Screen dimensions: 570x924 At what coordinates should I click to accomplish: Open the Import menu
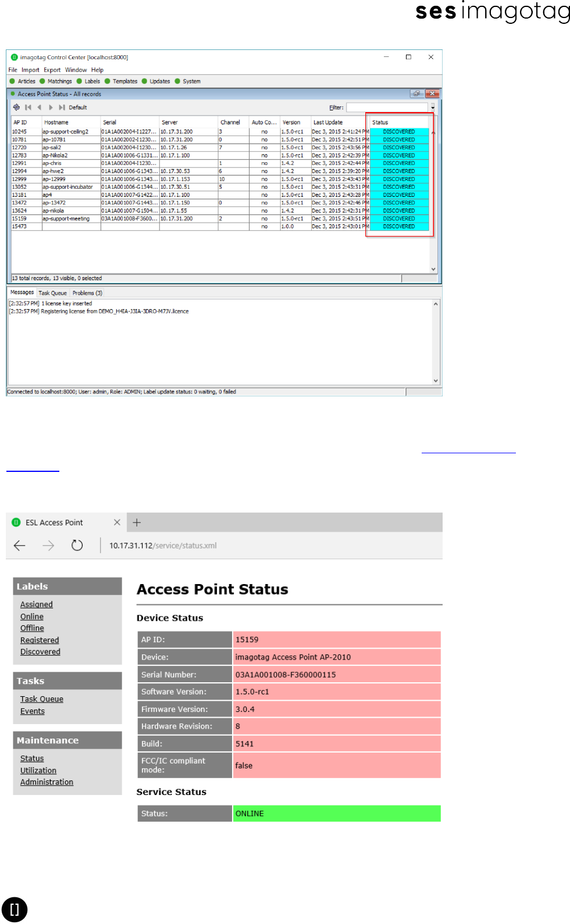[x=30, y=70]
